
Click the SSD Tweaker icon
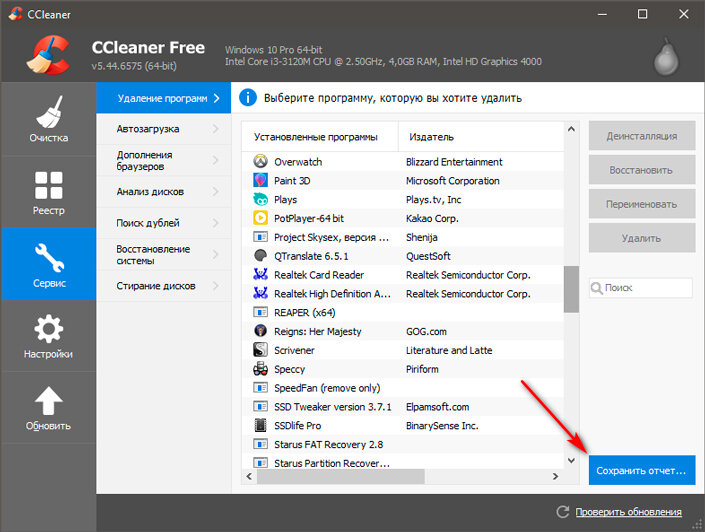(260, 407)
